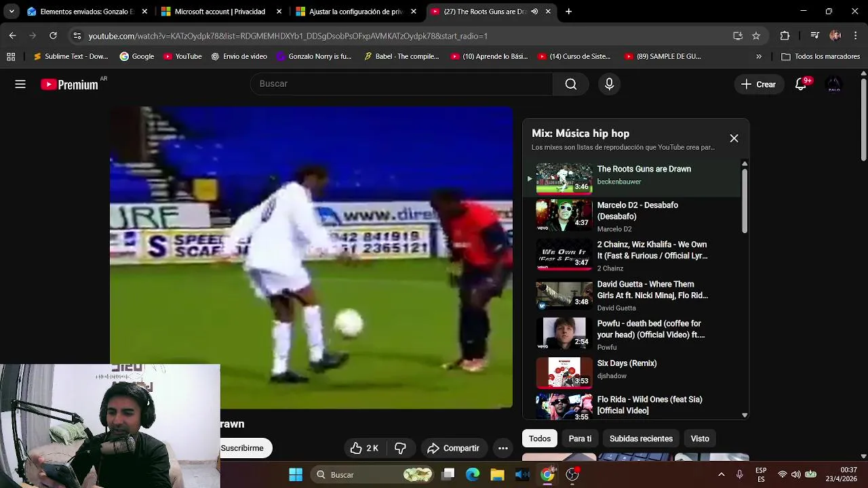Click the video player frame
This screenshot has height=488, width=868.
coord(311,258)
